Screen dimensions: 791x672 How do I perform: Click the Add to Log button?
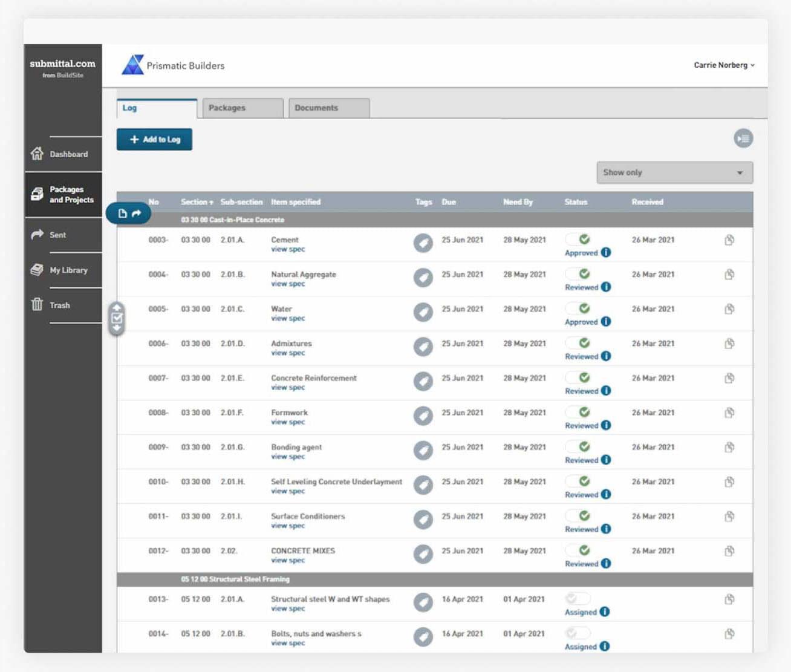[154, 139]
